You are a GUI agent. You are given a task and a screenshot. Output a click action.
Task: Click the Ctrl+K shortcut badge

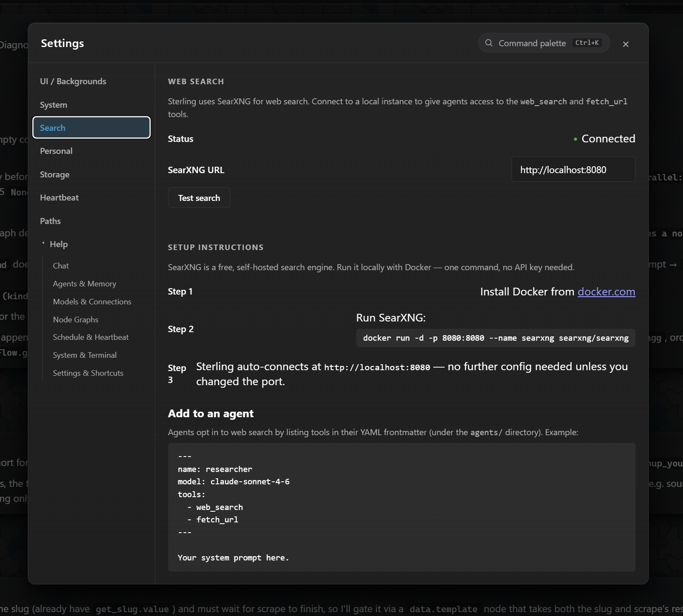587,43
